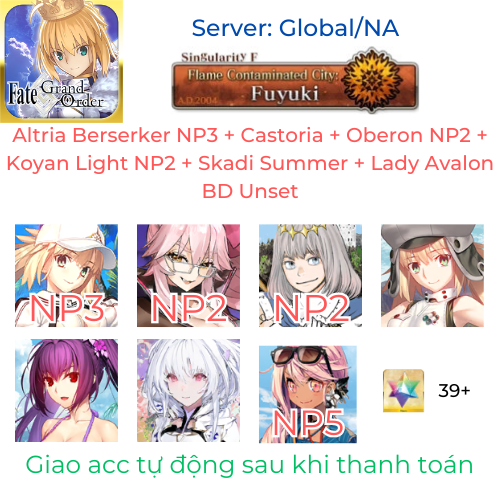Click the NP5 sunglasses servant portrait
Viewport: 500px width, 500px height.
(x=308, y=394)
